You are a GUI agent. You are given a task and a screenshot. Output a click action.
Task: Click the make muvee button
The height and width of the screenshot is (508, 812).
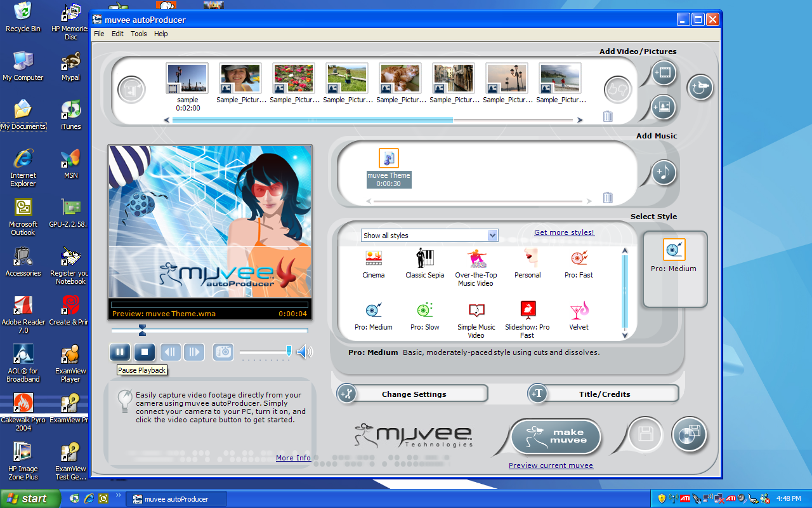point(556,436)
